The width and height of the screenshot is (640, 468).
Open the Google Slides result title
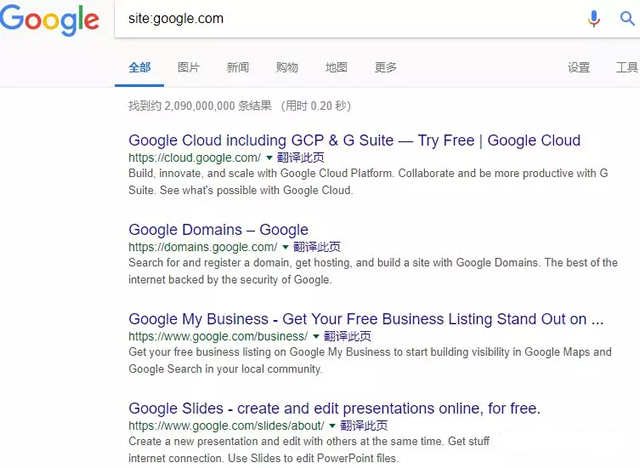point(334,408)
